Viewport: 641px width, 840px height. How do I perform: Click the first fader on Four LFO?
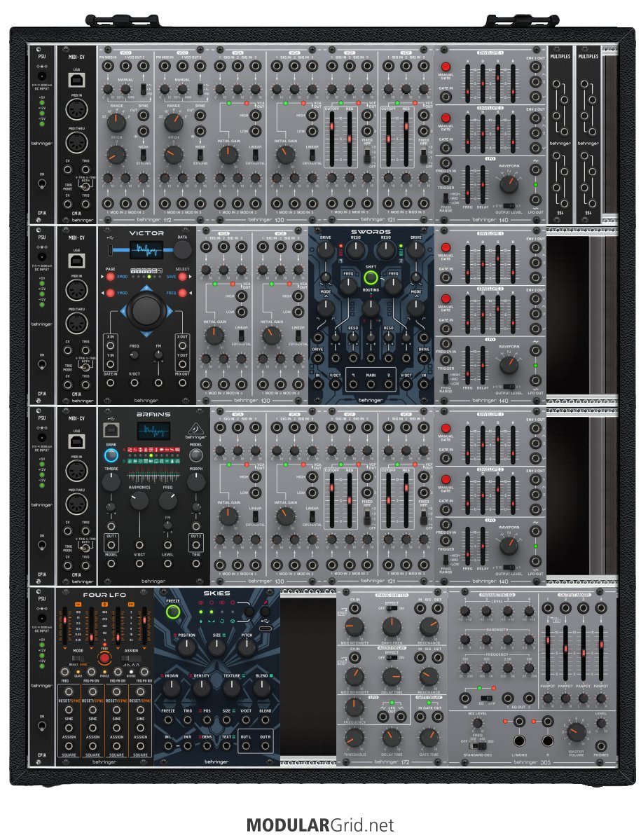pos(66,626)
